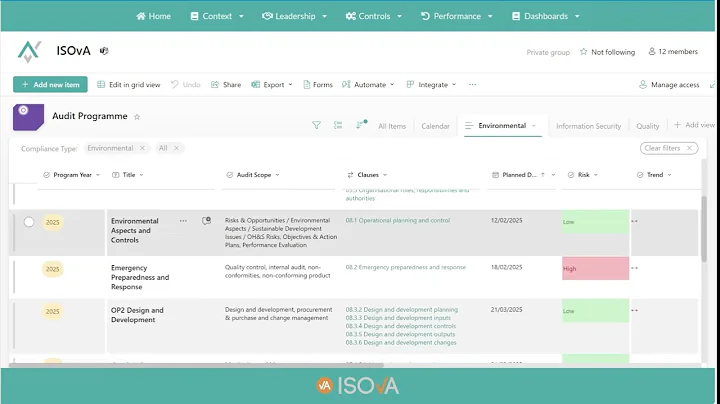
Task: Click the comment icon on Environmental Aspects row
Action: pyautogui.click(x=207, y=221)
